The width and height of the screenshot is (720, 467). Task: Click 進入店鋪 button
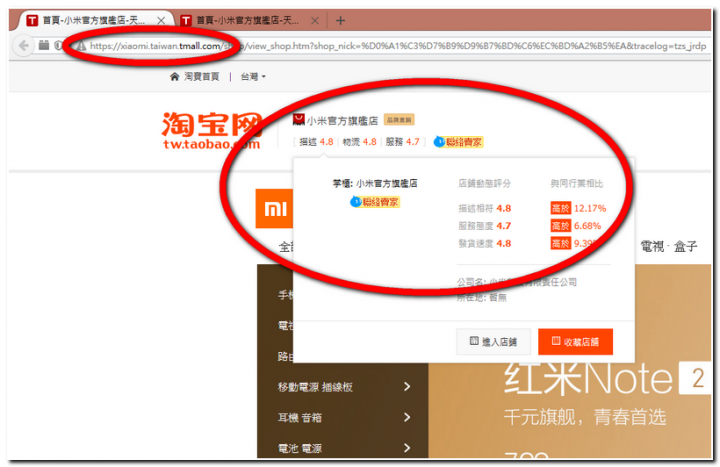tap(494, 342)
